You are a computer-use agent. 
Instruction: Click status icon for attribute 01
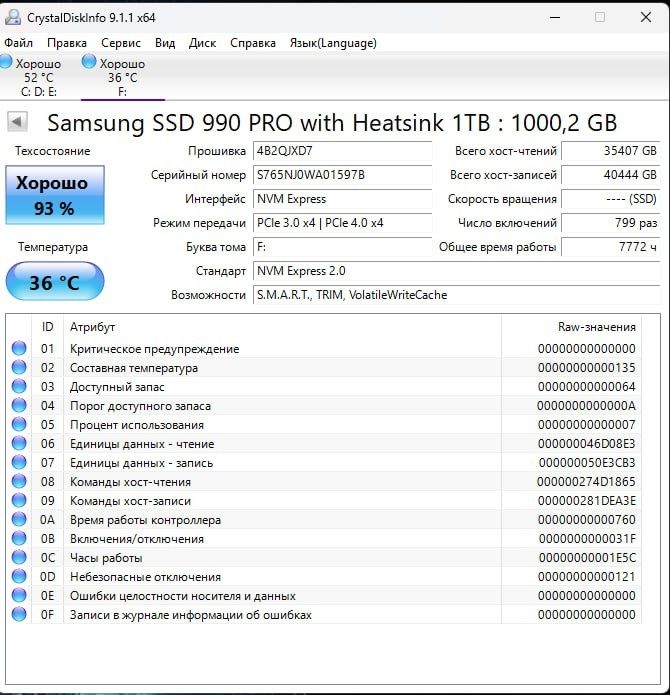pyautogui.click(x=19, y=348)
